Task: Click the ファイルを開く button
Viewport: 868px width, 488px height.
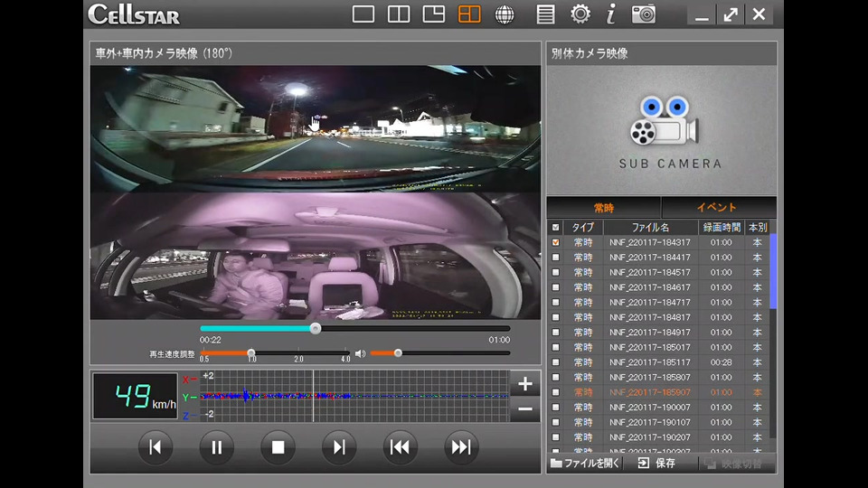Action: [586, 463]
